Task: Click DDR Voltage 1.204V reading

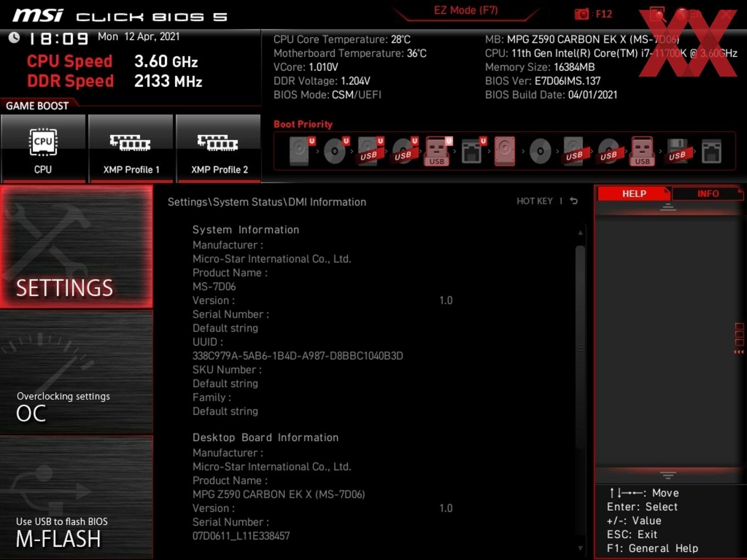Action: 322,81
